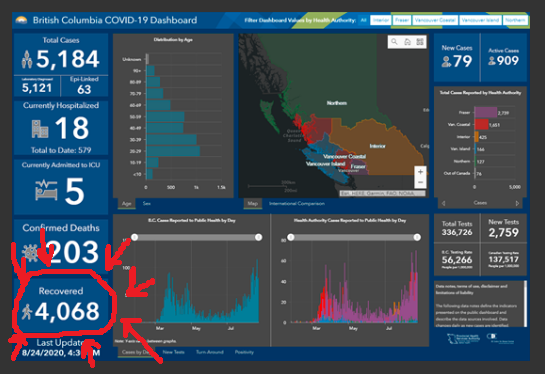Click the Northern region on the map

(336, 103)
